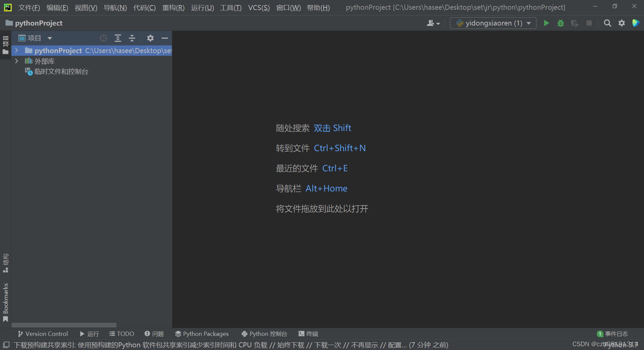The width and height of the screenshot is (644, 350).
Task: Click expand all icon in project panel
Action: 118,38
